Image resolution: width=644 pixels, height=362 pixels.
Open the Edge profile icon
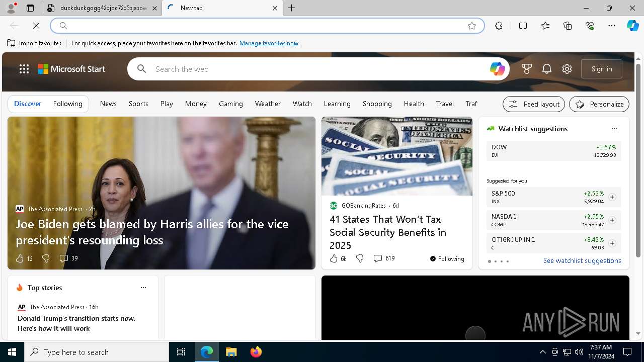(x=11, y=8)
